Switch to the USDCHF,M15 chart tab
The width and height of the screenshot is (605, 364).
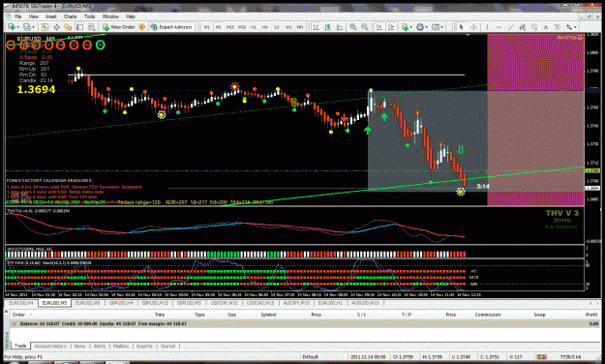[x=225, y=303]
